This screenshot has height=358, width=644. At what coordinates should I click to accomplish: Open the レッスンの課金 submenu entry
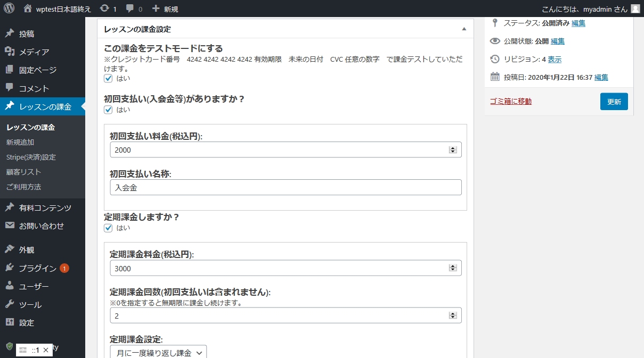click(x=30, y=127)
